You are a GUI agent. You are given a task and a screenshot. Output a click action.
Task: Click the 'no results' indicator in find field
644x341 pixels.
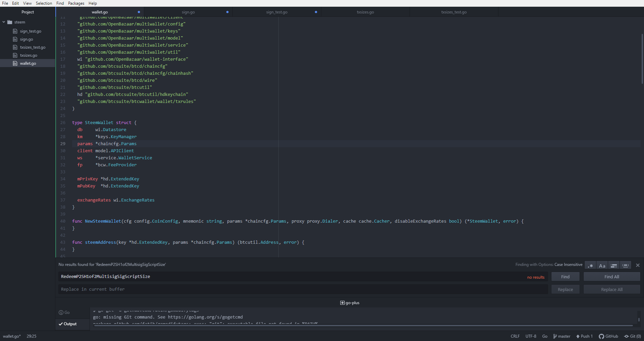536,277
